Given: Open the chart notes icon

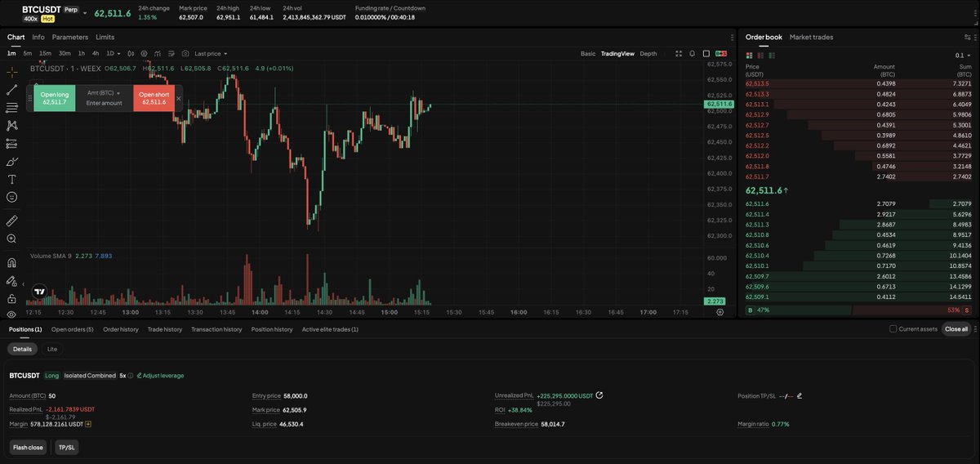Looking at the screenshot, I should 171,53.
